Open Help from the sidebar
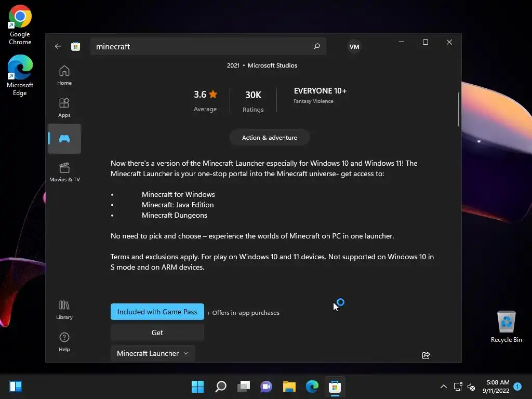Screen dimensions: 532x399 pos(64,342)
